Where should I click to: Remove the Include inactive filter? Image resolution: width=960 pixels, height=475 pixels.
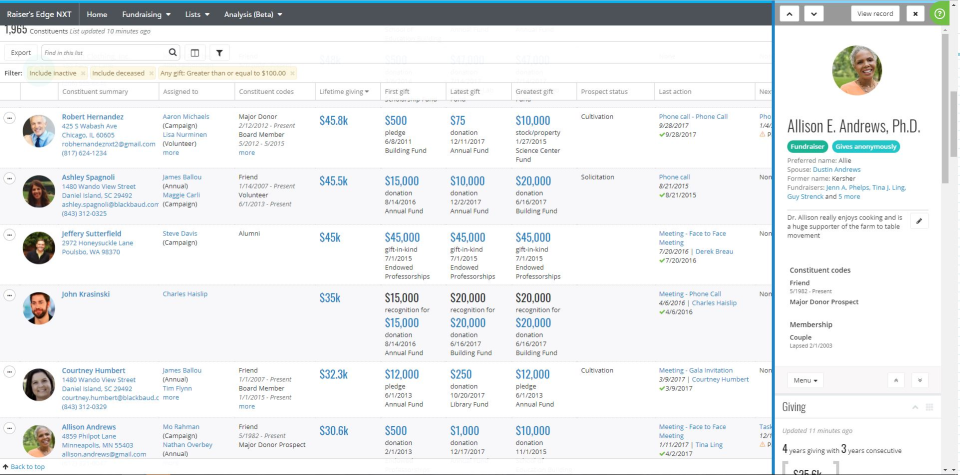83,73
